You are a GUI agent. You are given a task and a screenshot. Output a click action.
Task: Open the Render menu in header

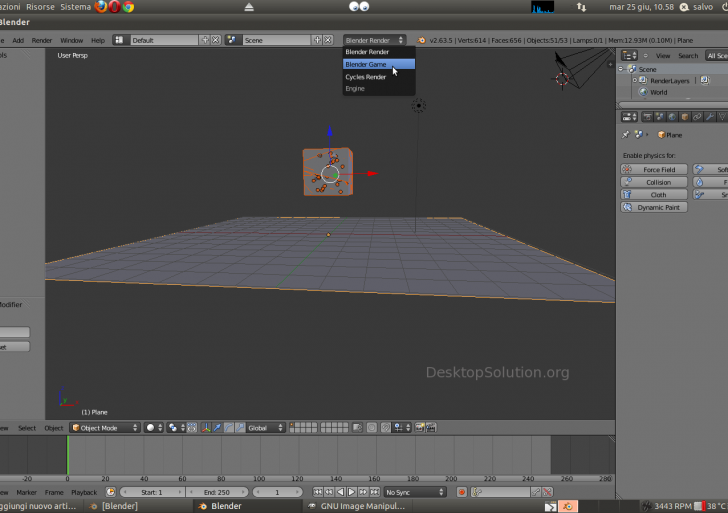[42, 40]
